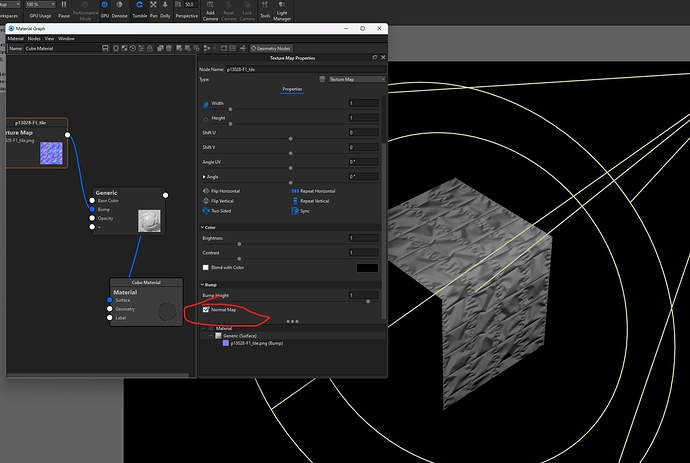Open the Light Manager
The height and width of the screenshot is (463, 690).
282,11
